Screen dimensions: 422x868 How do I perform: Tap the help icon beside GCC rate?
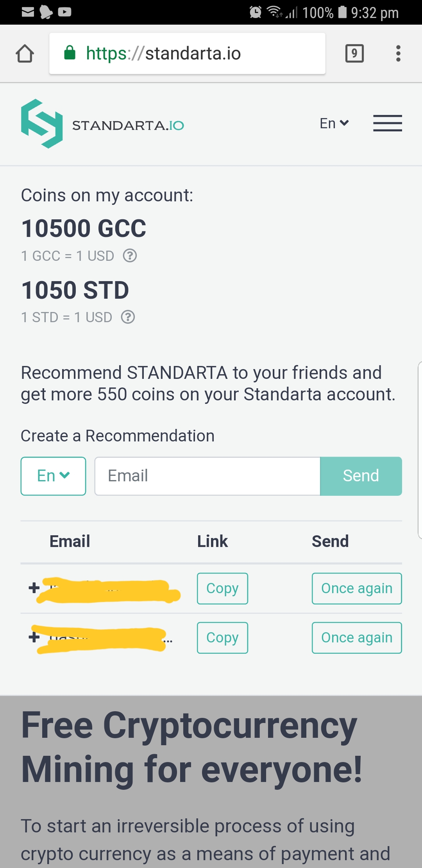click(130, 256)
